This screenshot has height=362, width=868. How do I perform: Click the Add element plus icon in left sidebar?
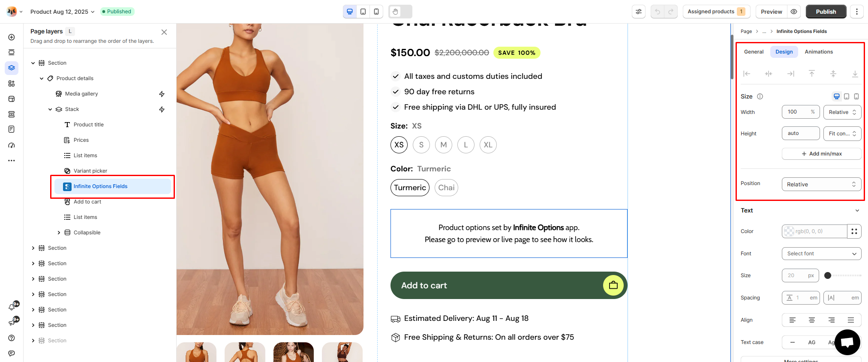coord(12,37)
